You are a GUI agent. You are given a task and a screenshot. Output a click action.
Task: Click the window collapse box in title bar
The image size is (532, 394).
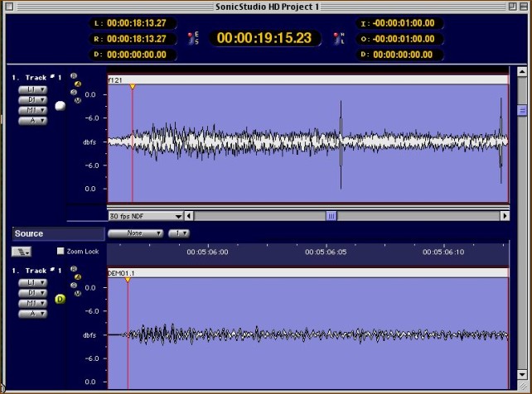click(x=524, y=7)
